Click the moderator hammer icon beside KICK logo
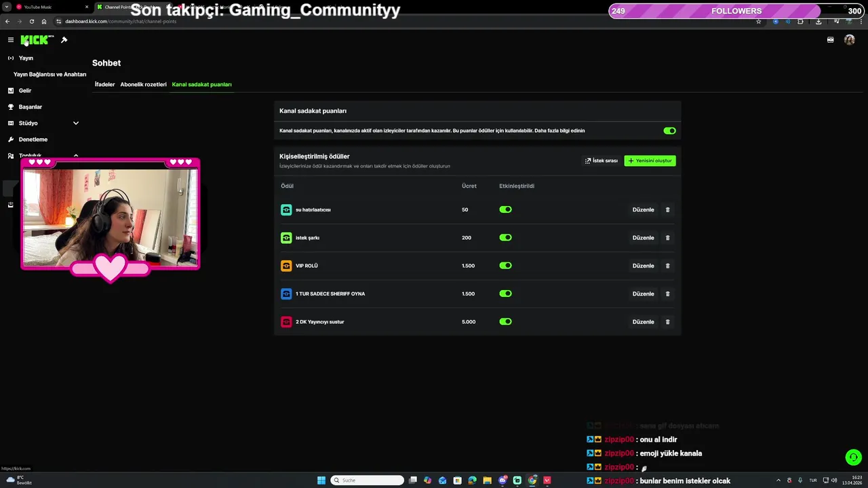868x488 pixels. point(64,40)
